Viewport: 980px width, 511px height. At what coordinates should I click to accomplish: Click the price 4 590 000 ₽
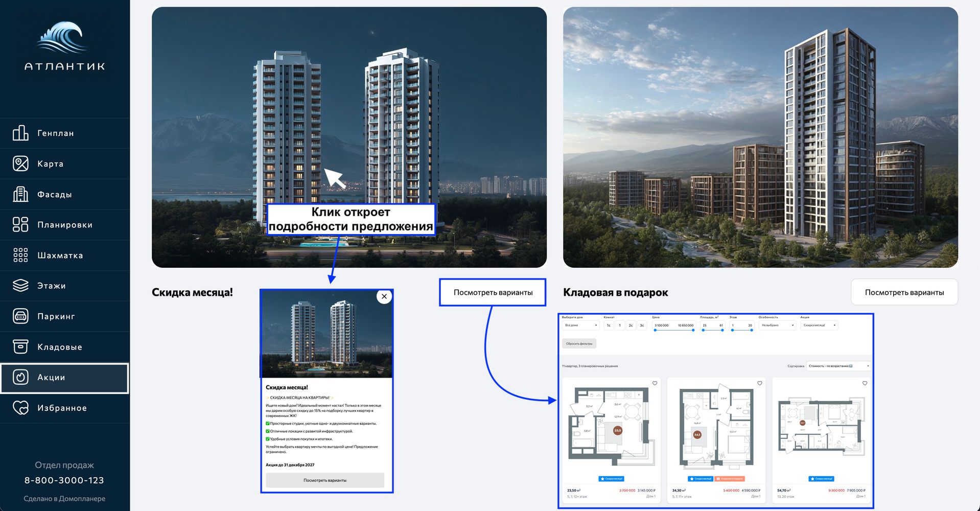pos(751,491)
